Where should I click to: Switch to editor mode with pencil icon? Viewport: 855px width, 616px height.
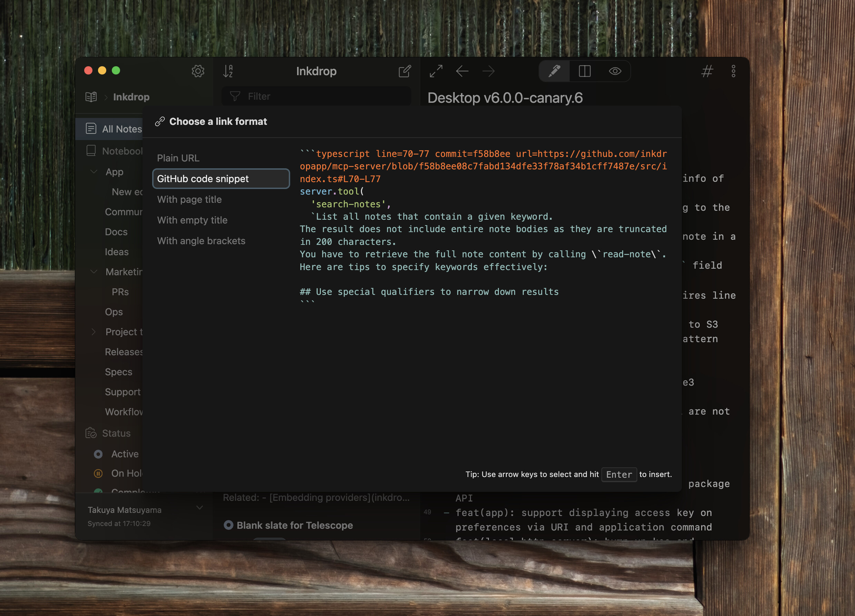coord(554,71)
